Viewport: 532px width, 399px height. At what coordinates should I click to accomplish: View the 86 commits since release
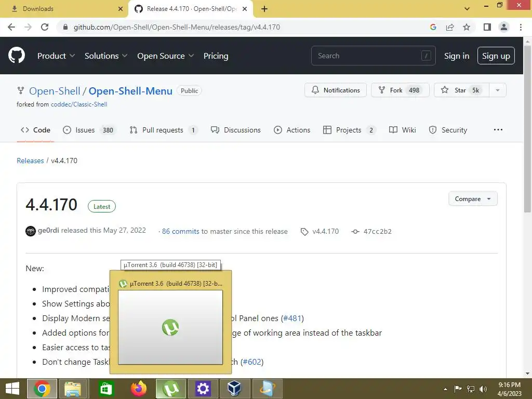click(x=180, y=231)
